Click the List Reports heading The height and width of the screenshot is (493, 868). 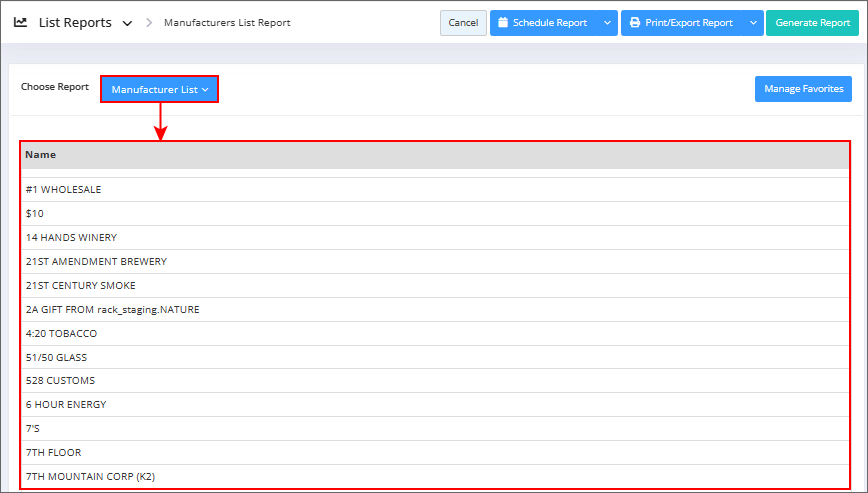pos(75,23)
